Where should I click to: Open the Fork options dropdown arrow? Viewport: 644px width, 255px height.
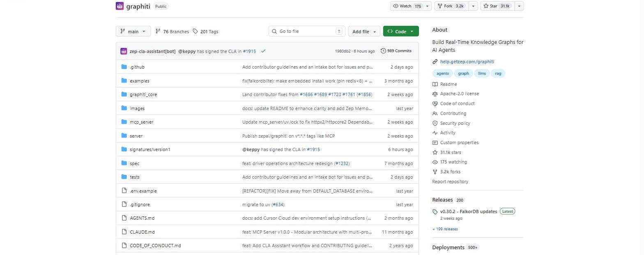[x=474, y=6]
